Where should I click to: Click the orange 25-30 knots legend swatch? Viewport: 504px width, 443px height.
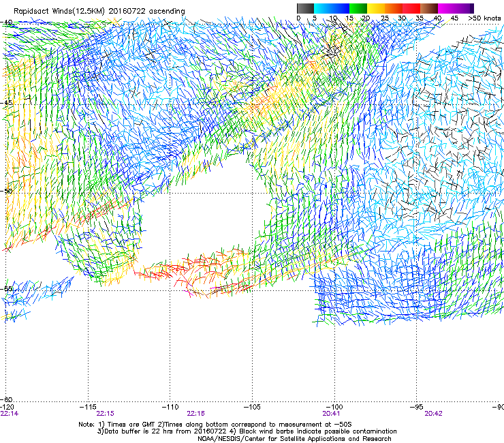pyautogui.click(x=394, y=8)
